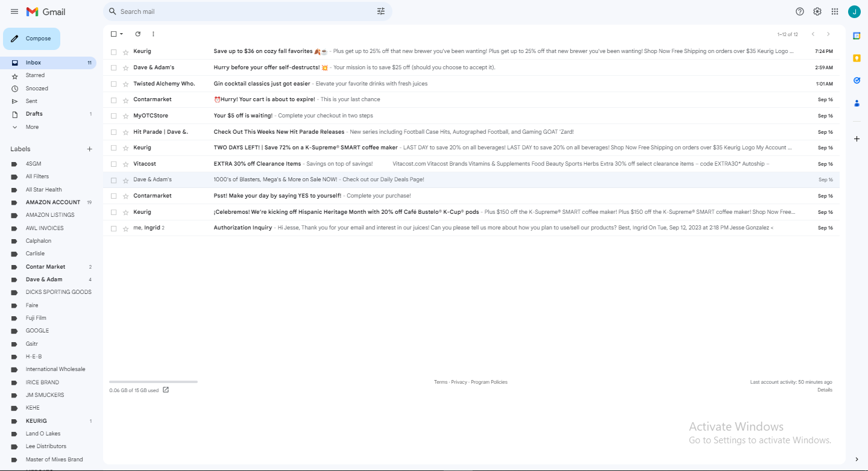
Task: Select the MyOTCStore email checkbox
Action: coord(113,116)
